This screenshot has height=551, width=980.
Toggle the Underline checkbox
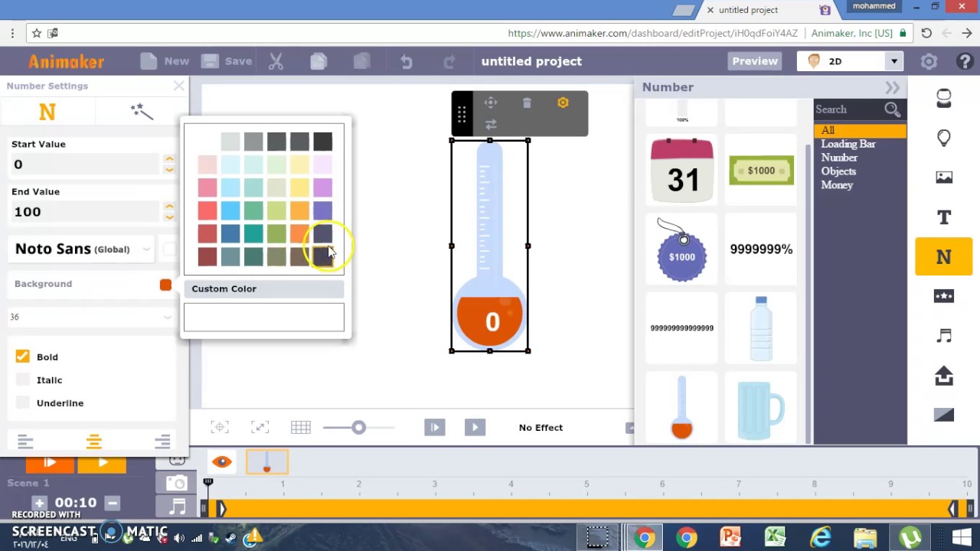point(22,403)
